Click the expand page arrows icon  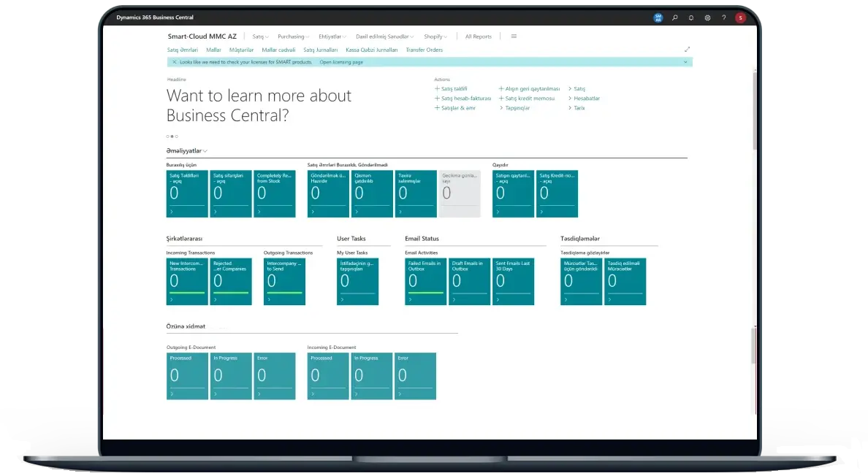pos(687,50)
